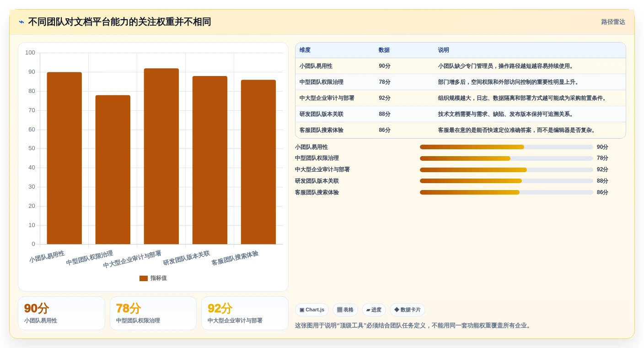Click description starting 组织规模越大
This screenshot has height=348, width=644.
pyautogui.click(x=522, y=98)
